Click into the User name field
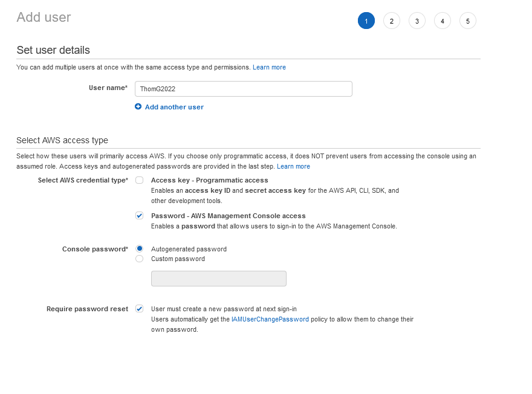The height and width of the screenshot is (394, 532). [x=243, y=89]
